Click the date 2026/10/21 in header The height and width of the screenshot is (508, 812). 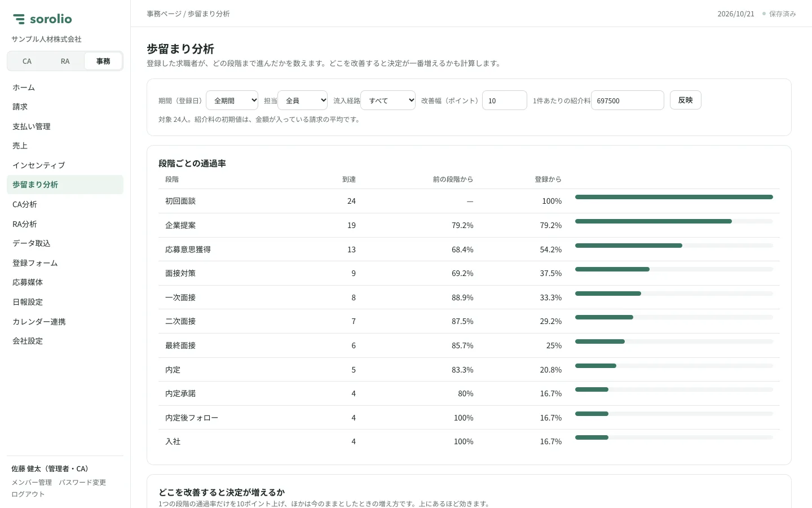click(736, 14)
